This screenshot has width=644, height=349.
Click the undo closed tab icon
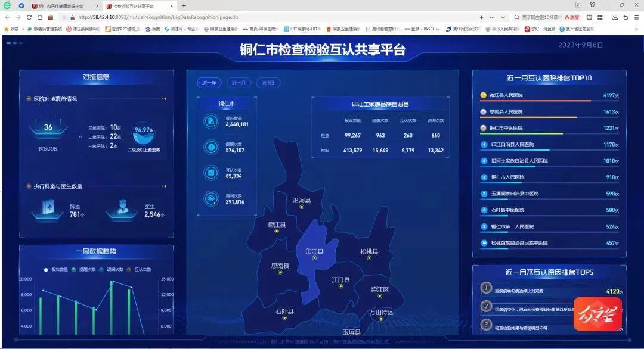coord(626,17)
